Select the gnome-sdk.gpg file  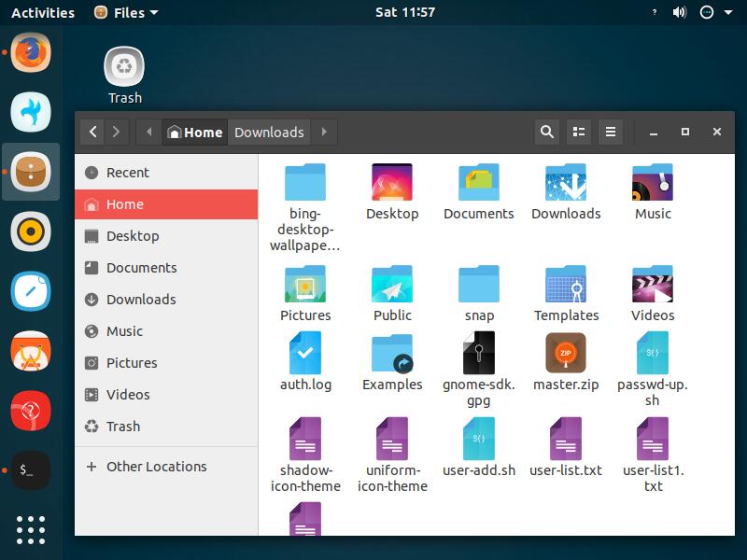[x=478, y=354]
